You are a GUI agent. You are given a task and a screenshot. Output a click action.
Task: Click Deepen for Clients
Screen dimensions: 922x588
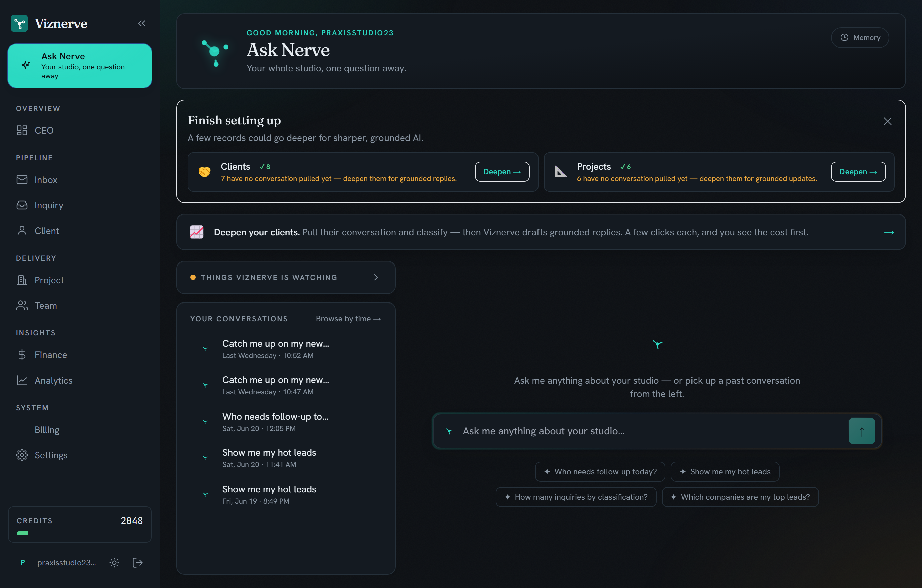coord(502,172)
